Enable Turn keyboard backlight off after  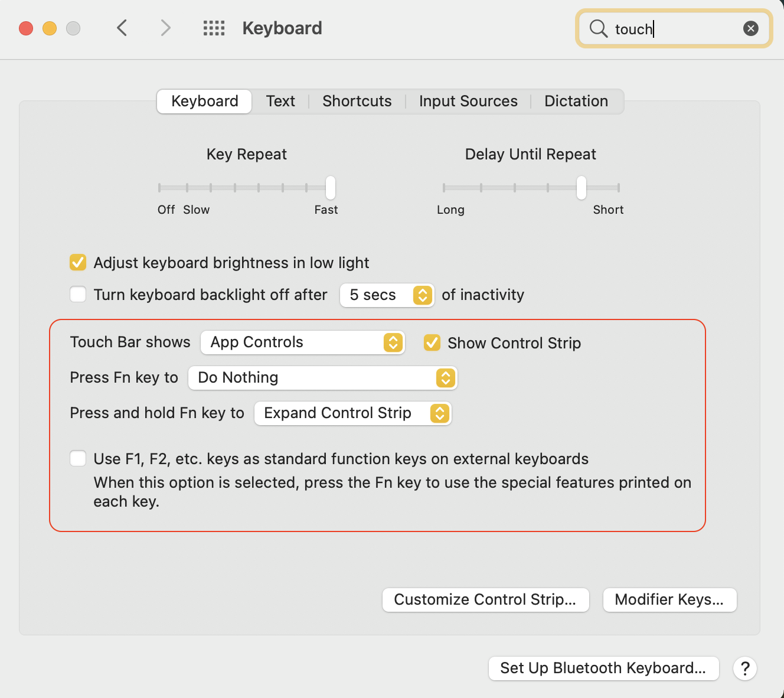pos(78,294)
